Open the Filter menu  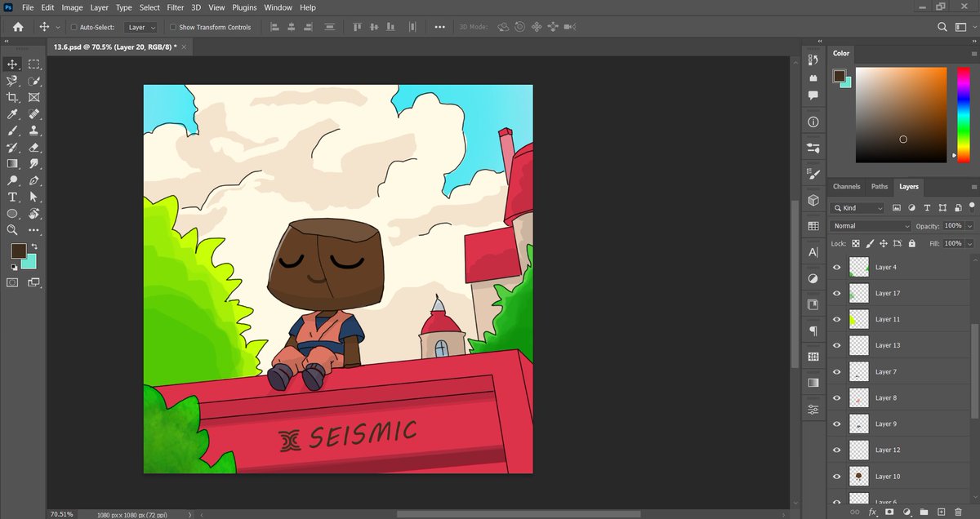coord(176,7)
